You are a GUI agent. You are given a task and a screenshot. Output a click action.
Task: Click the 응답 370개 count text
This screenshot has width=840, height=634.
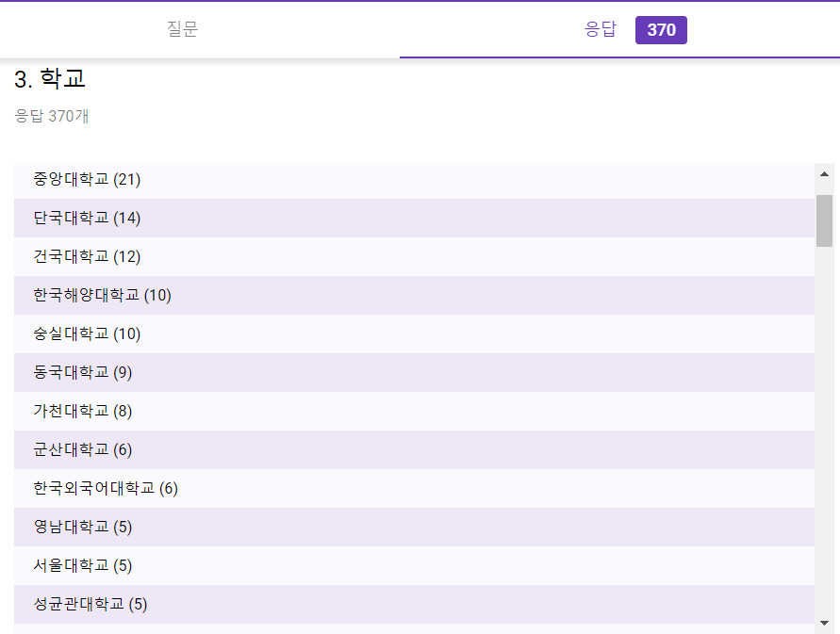click(52, 116)
